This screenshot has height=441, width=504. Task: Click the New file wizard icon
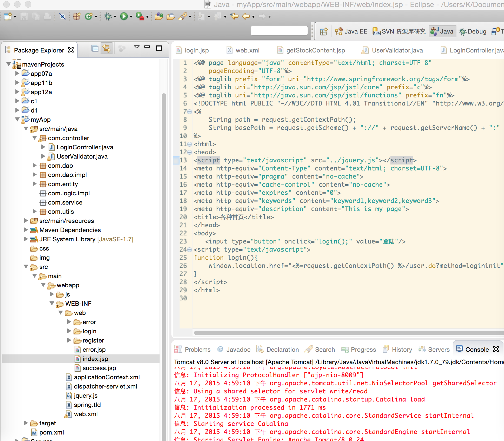[7, 17]
